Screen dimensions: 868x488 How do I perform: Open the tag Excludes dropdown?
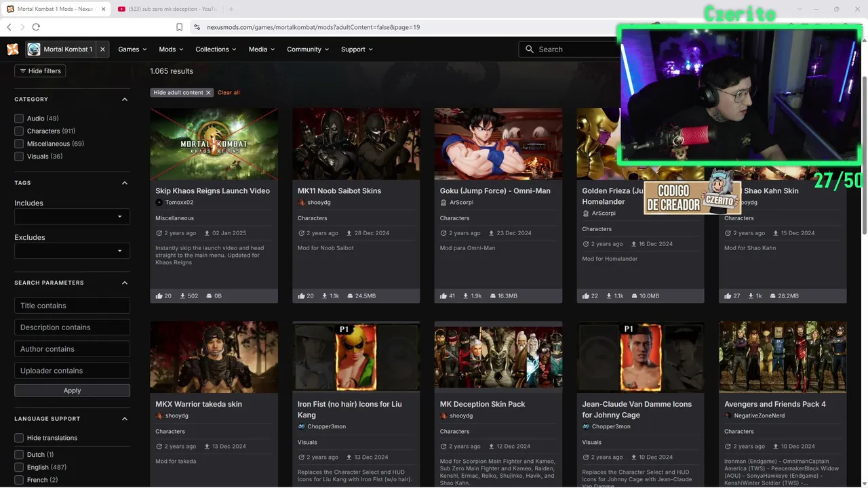tap(72, 251)
